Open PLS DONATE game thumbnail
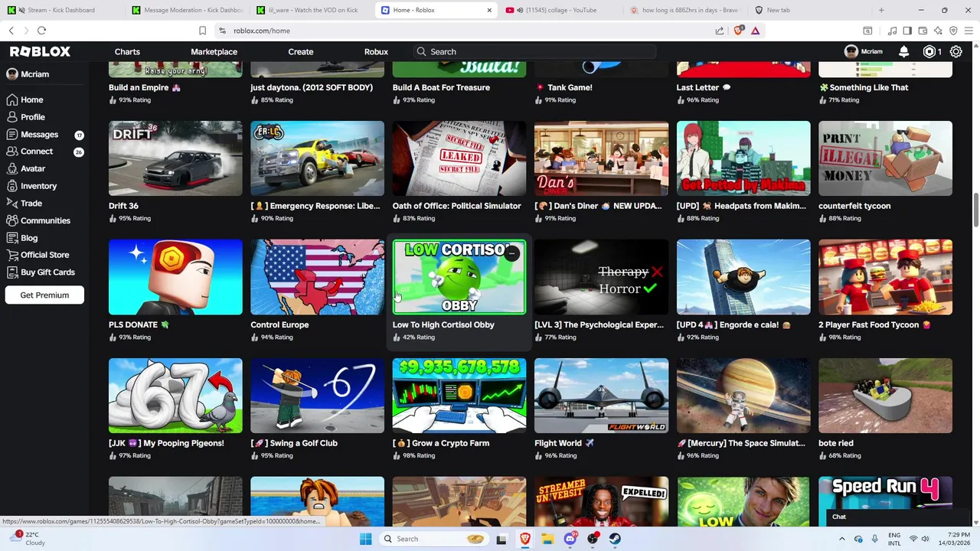This screenshot has height=551, width=980. pos(175,277)
